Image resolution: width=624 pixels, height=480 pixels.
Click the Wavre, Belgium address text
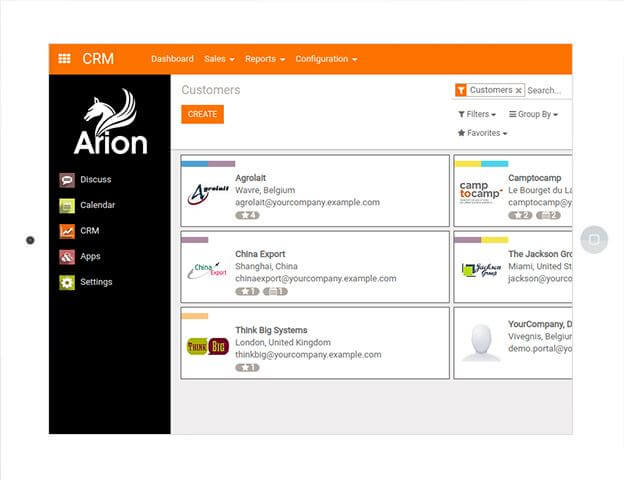coord(265,190)
